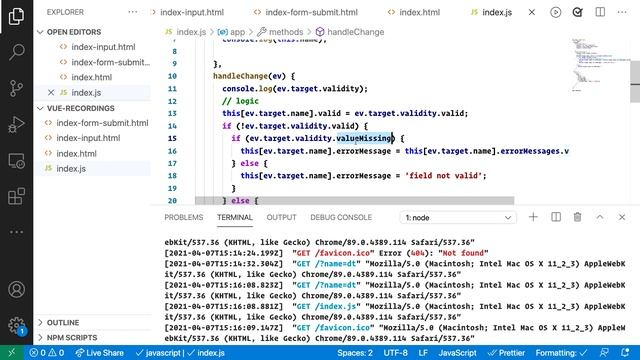This screenshot has width=640, height=360.
Task: Change end of line sequence LF
Action: pyautogui.click(x=423, y=353)
